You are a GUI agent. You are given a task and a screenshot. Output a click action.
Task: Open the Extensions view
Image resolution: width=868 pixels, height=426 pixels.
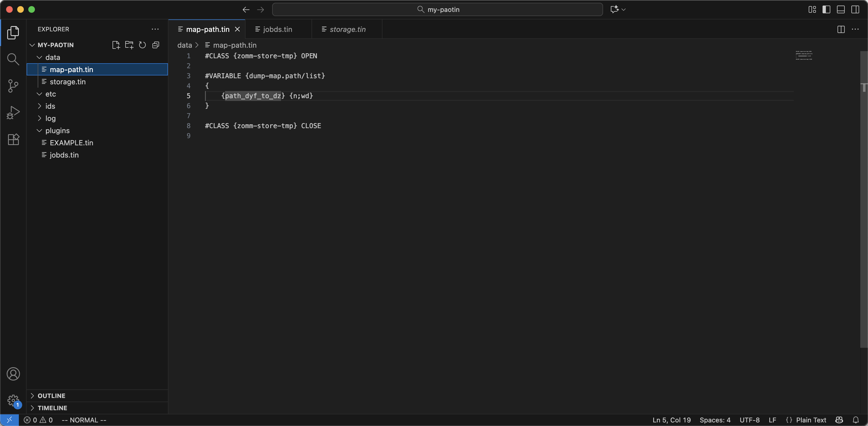pyautogui.click(x=13, y=139)
